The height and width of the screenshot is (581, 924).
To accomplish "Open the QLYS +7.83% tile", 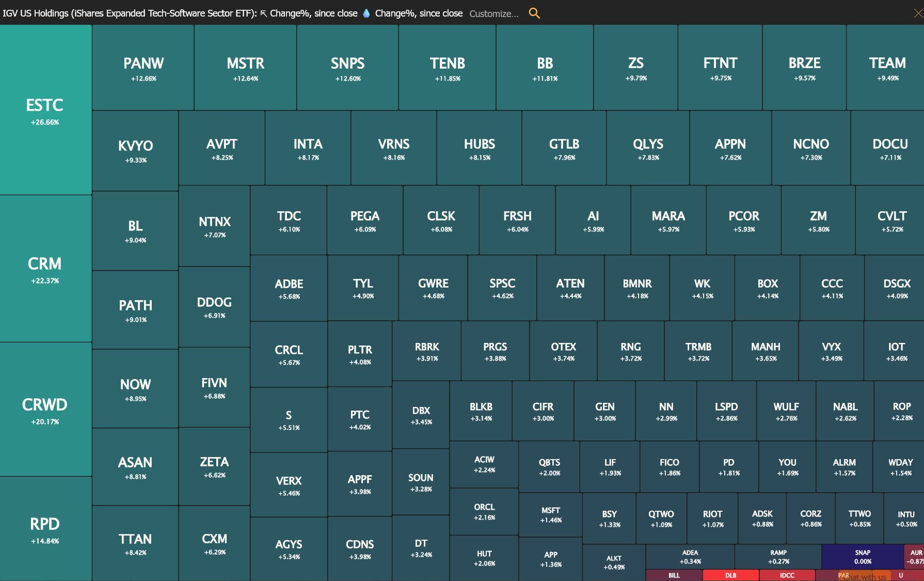I will (648, 148).
